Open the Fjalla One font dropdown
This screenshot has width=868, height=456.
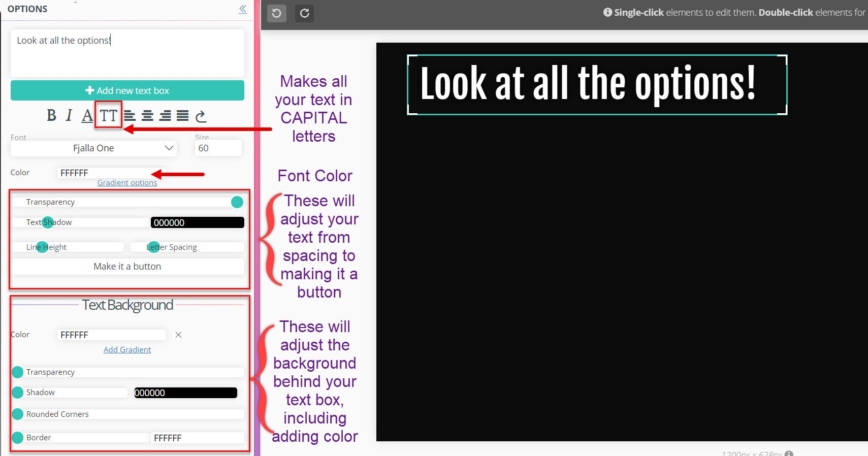tap(94, 148)
